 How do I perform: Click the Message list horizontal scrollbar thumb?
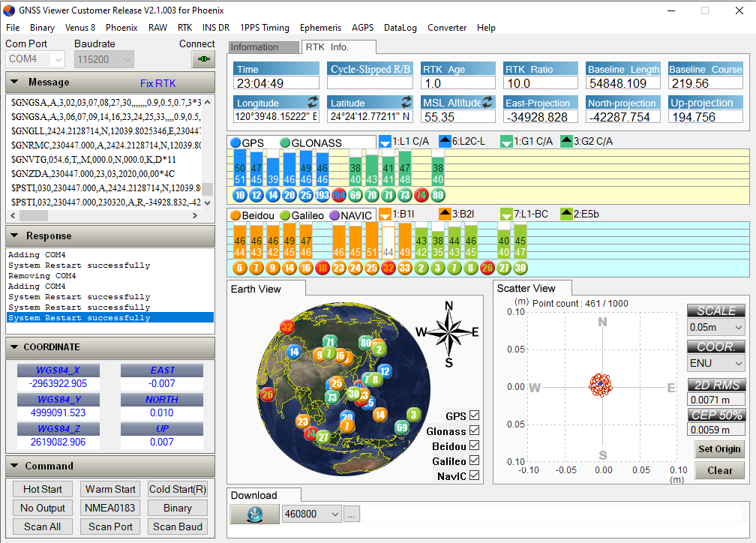33,216
